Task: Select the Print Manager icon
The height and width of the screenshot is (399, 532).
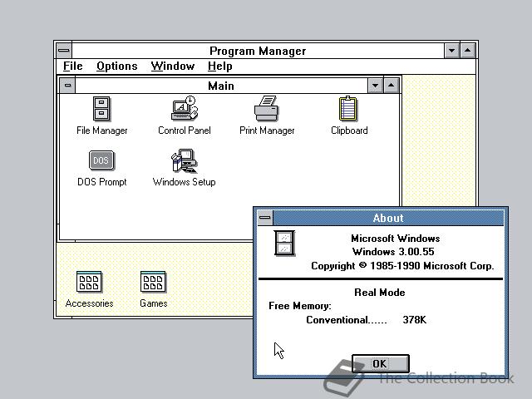Action: 267,109
